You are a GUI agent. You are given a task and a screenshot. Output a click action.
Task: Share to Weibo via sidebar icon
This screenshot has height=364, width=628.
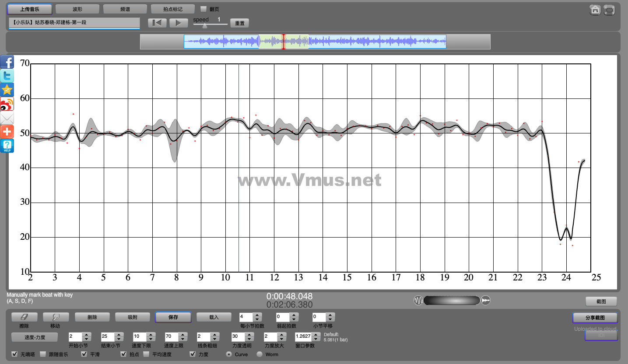click(x=7, y=104)
